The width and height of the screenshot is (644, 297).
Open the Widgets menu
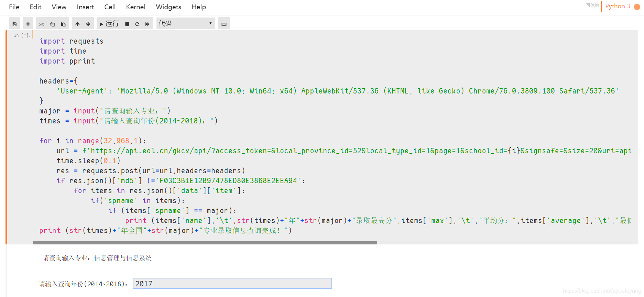[x=168, y=7]
